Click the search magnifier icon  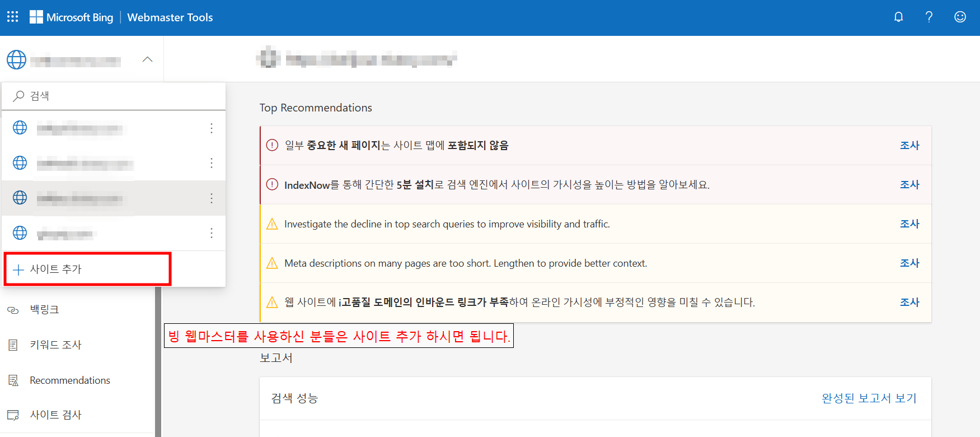[x=18, y=96]
